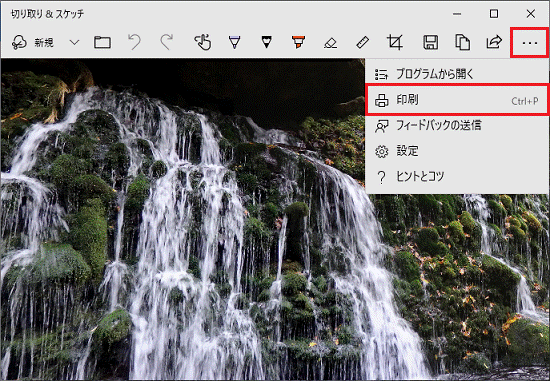
Task: Select the pencil tool
Action: pyautogui.click(x=267, y=43)
